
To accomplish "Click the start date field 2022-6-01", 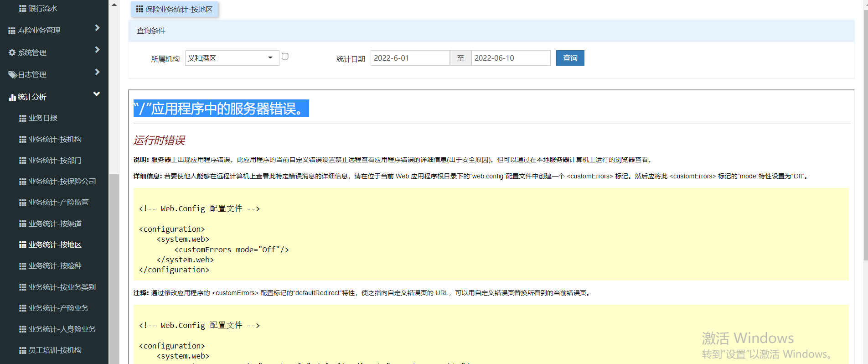I will tap(409, 58).
